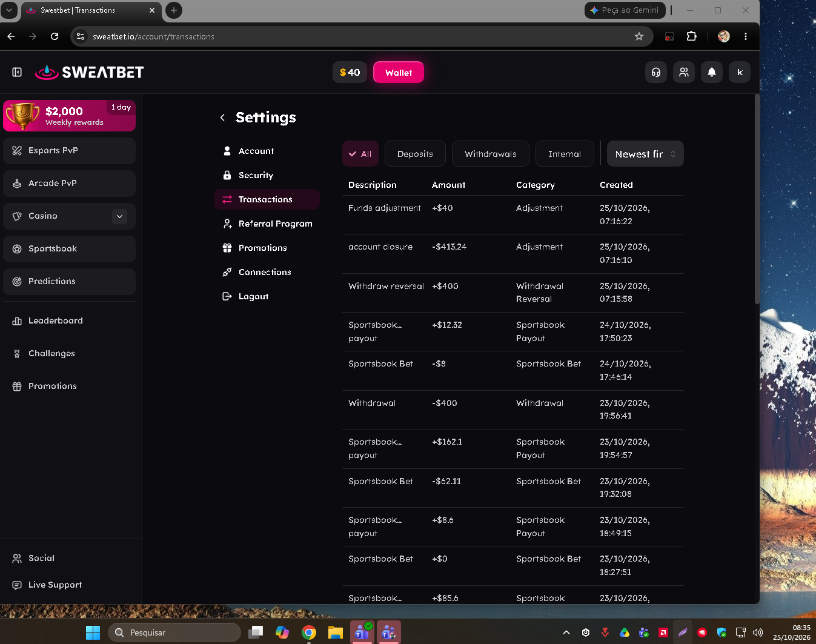
Task: Click the page's vertical scrollbar
Action: click(757, 199)
